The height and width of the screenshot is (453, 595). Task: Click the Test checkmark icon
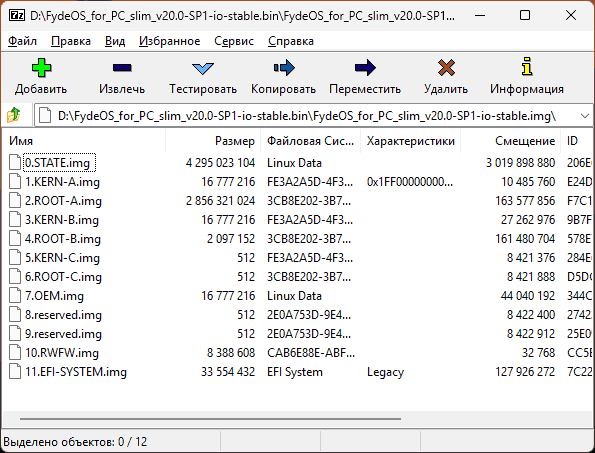click(203, 69)
